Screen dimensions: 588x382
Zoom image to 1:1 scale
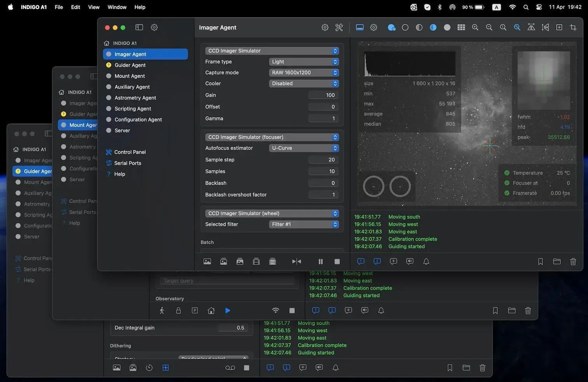503,27
